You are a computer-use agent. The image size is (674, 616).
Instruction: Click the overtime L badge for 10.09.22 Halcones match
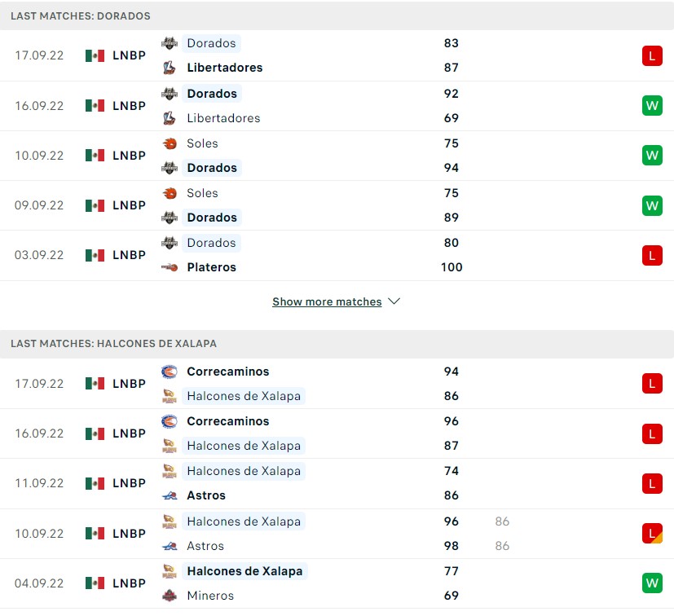(651, 534)
